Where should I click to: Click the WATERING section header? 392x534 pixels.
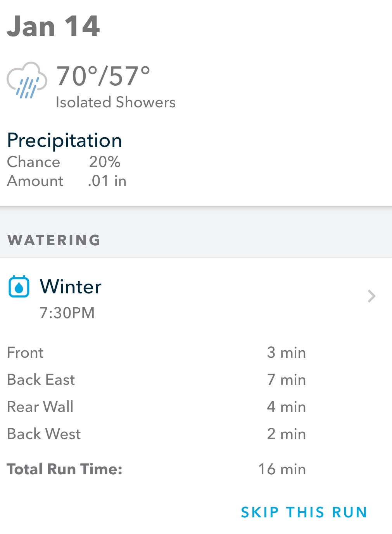click(54, 240)
